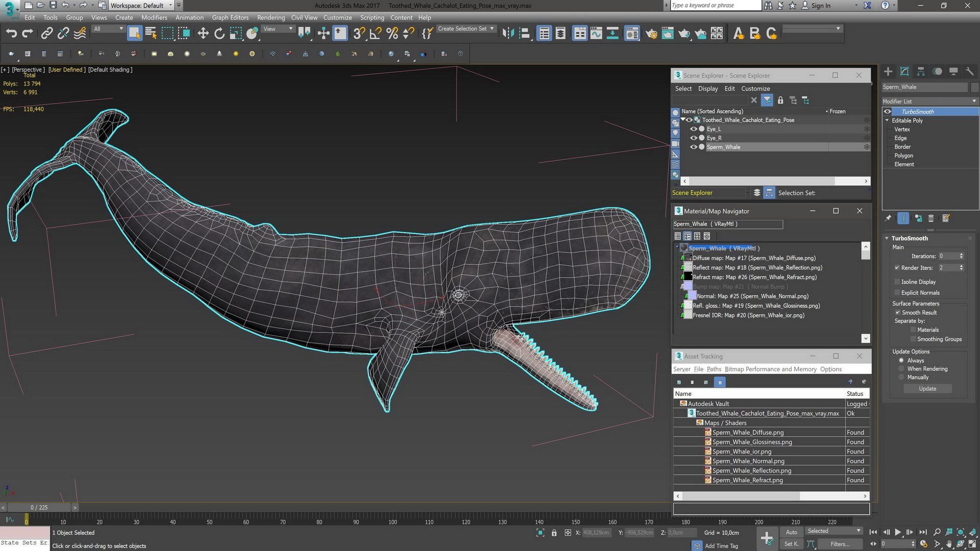Open the Mirror tool
Image resolution: width=980 pixels, height=551 pixels.
click(508, 34)
